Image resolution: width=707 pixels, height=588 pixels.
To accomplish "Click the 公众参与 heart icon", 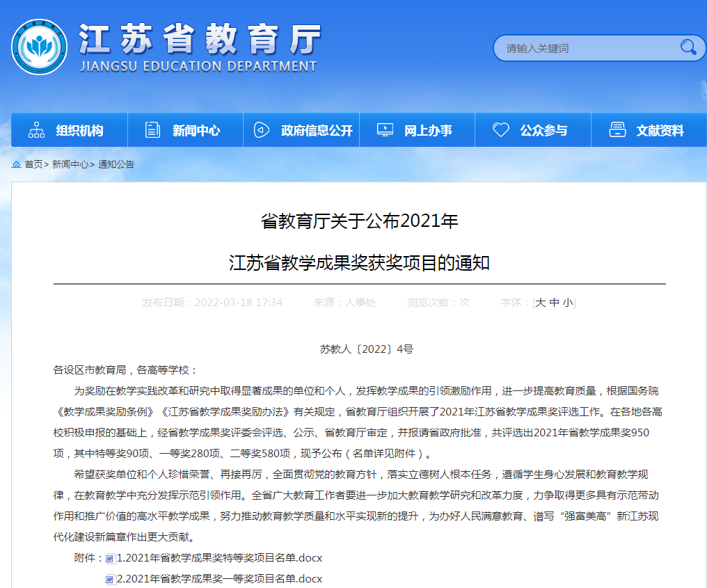I will [x=500, y=130].
